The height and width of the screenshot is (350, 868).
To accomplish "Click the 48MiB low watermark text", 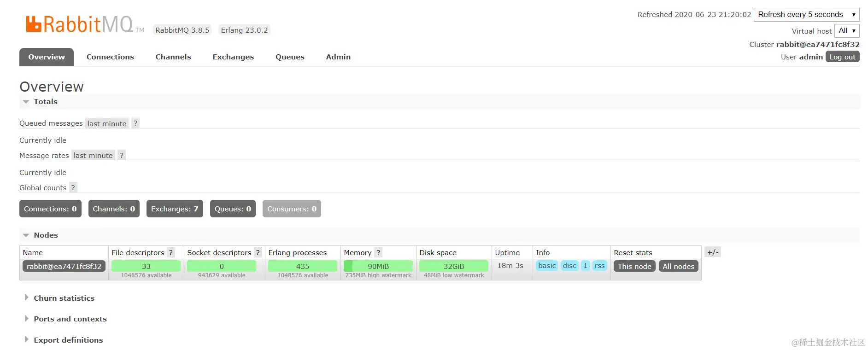I will (x=454, y=275).
